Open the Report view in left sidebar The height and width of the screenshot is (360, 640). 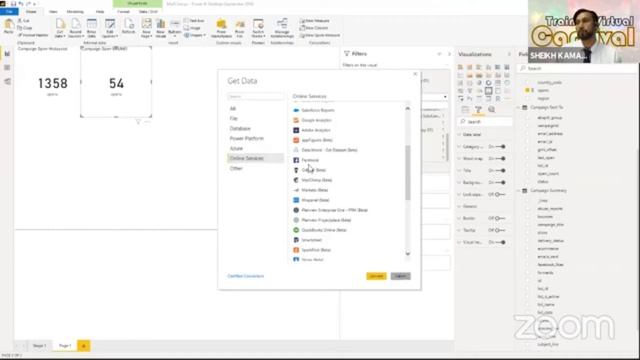(7, 54)
